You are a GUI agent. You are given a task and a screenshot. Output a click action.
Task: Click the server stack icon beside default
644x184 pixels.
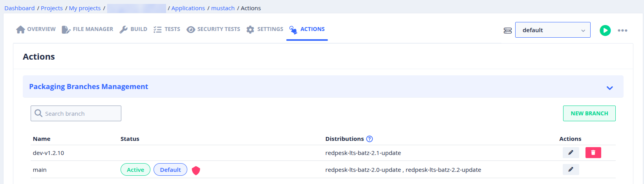point(508,30)
